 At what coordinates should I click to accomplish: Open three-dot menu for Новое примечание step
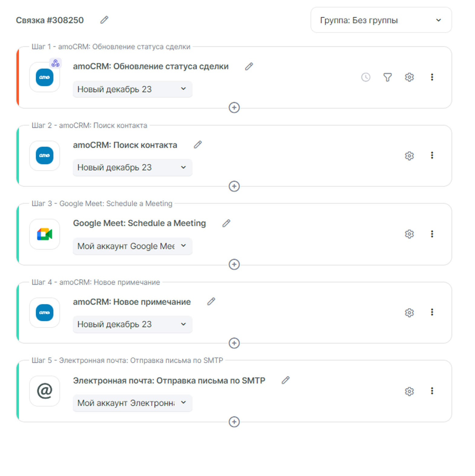pyautogui.click(x=432, y=312)
